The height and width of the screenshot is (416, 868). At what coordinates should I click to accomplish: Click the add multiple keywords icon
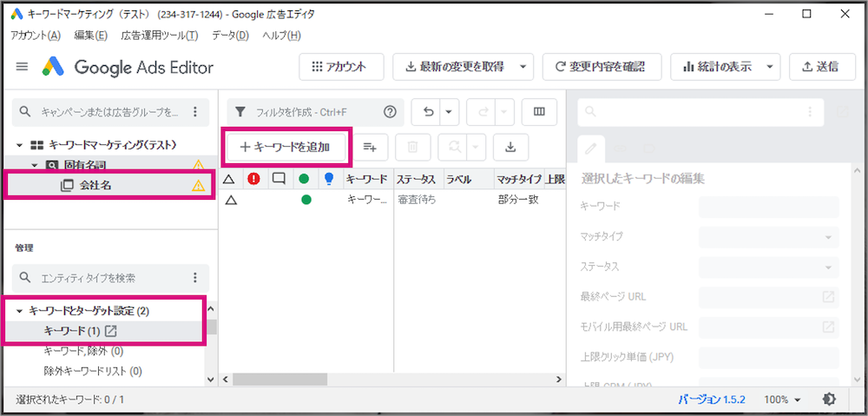pos(370,147)
